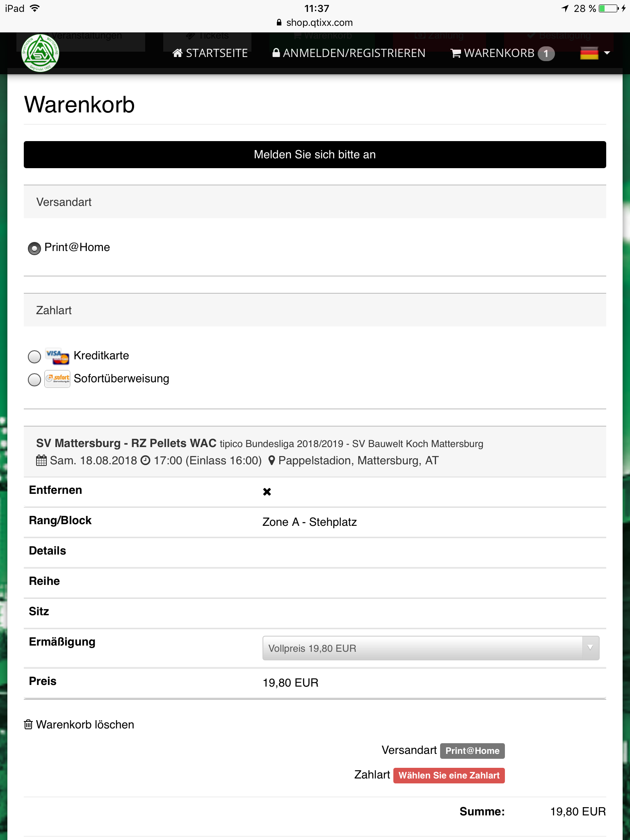Screen dimensions: 630x840
Task: Click the Zahlart section header
Action: [315, 310]
